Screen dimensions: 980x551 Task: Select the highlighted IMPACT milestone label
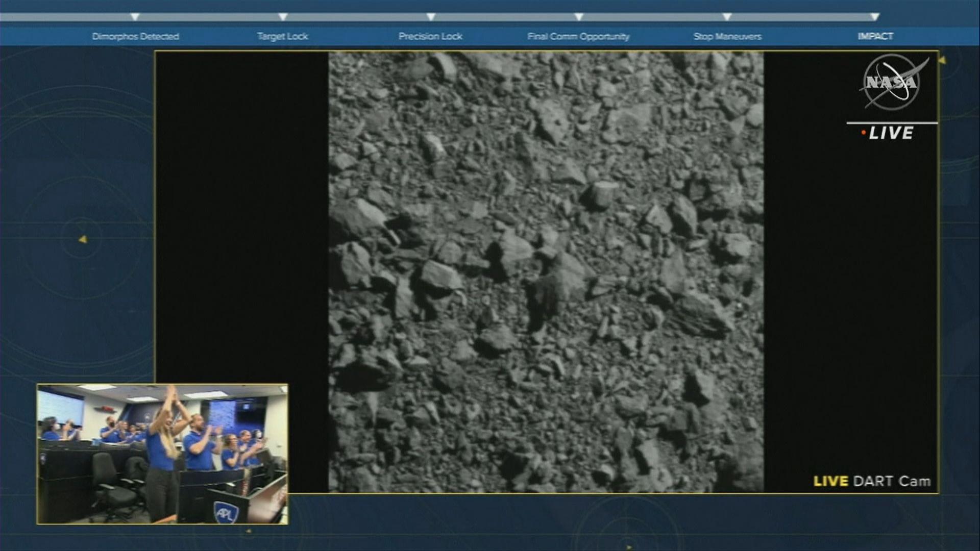pyautogui.click(x=875, y=36)
